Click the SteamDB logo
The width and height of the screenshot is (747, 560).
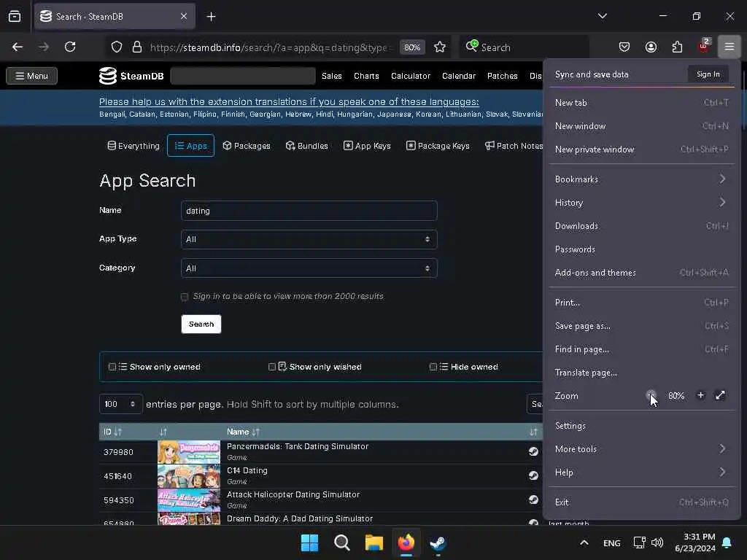click(131, 76)
